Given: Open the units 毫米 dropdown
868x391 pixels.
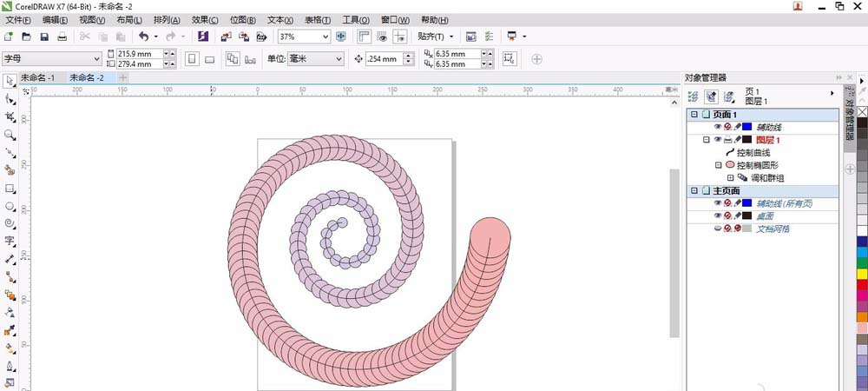Looking at the screenshot, I should (339, 59).
